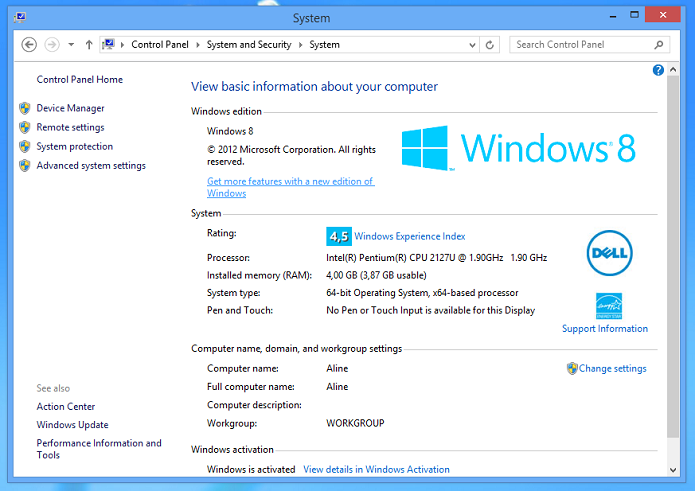Screen dimensions: 695x491
Task: Expand the arrow after Control Panel breadcrumb
Action: click(198, 45)
